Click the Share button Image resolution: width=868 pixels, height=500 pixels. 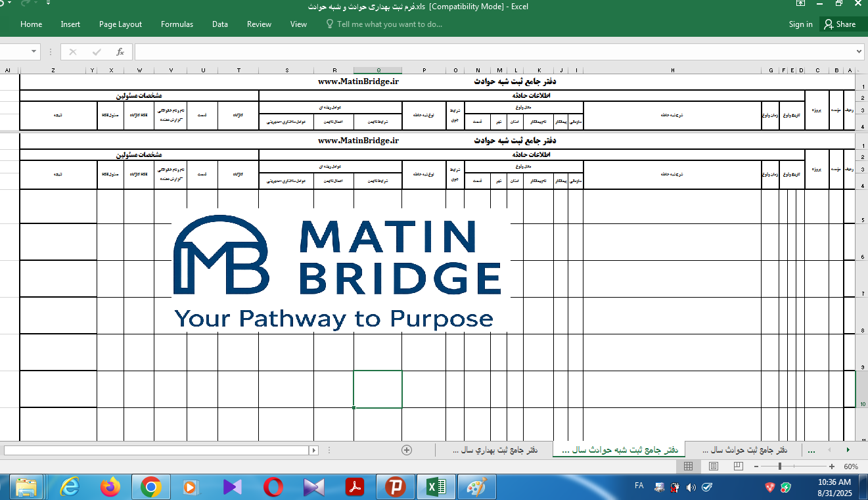click(840, 24)
